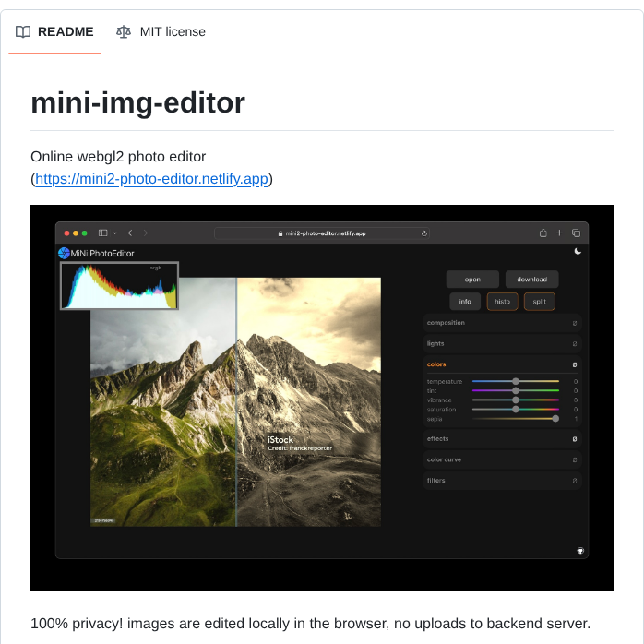The width and height of the screenshot is (644, 644).
Task: Open the README tab
Action: [54, 31]
